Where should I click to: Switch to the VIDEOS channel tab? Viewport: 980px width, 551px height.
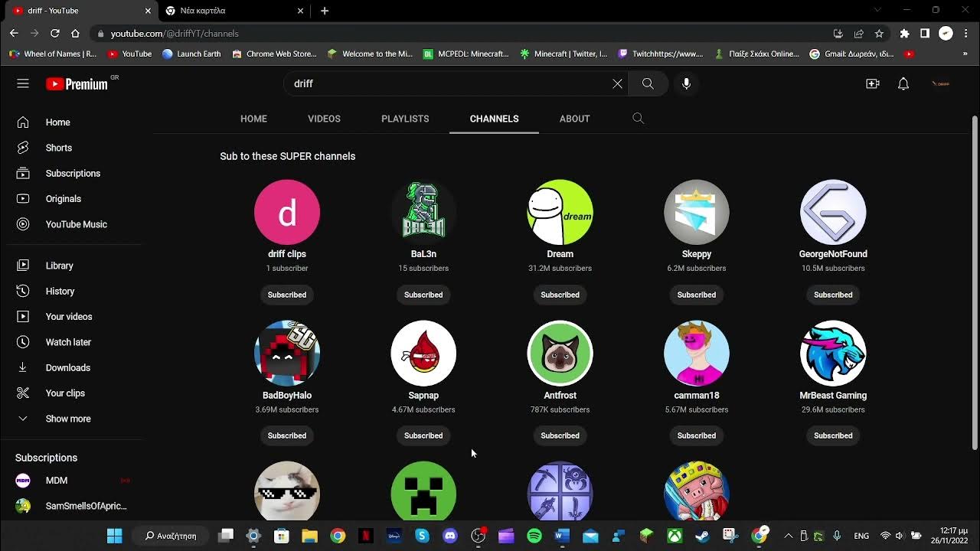[x=324, y=119]
